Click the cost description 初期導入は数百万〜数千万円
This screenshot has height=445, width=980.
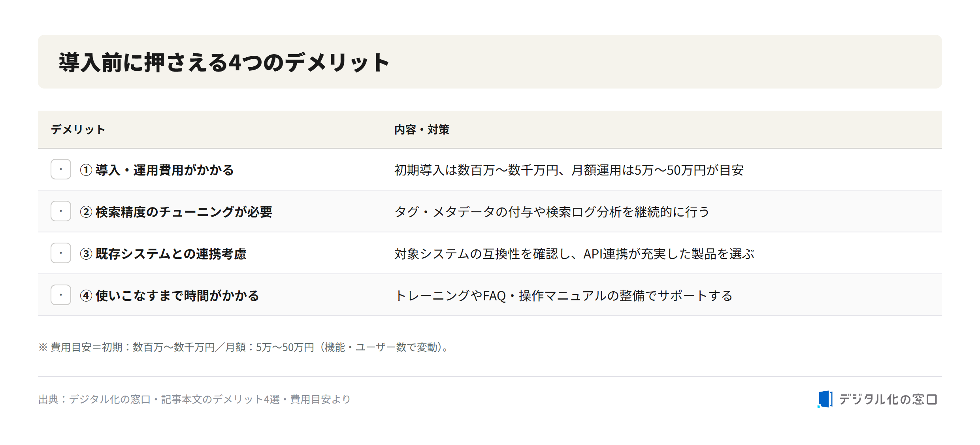point(476,170)
